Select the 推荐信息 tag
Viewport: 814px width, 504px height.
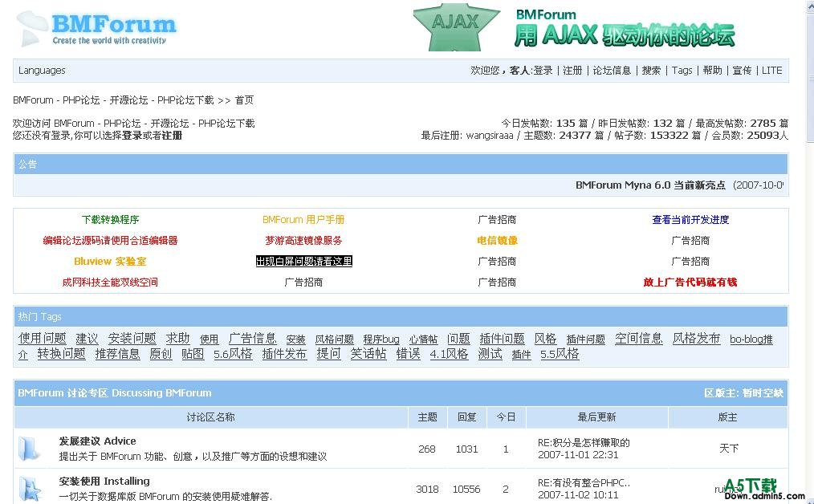[x=117, y=354]
